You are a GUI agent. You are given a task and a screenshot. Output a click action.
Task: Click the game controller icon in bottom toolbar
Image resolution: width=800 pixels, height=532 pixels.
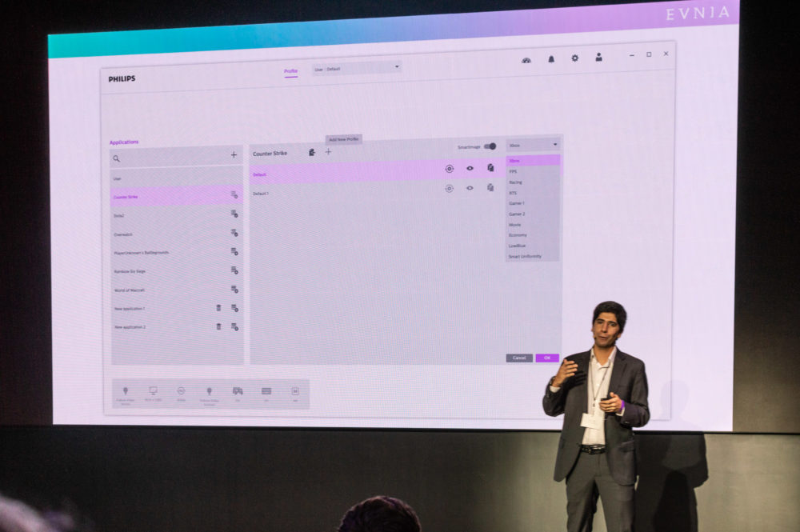(238, 391)
